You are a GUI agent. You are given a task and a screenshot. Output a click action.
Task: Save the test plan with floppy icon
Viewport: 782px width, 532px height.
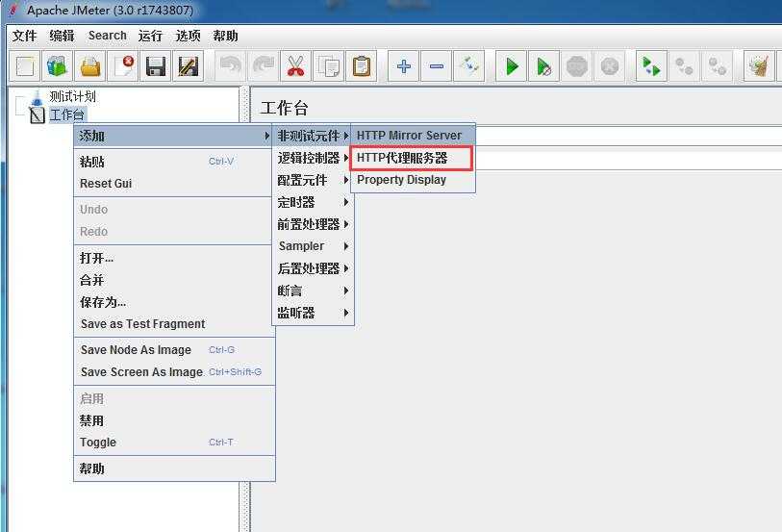156,65
